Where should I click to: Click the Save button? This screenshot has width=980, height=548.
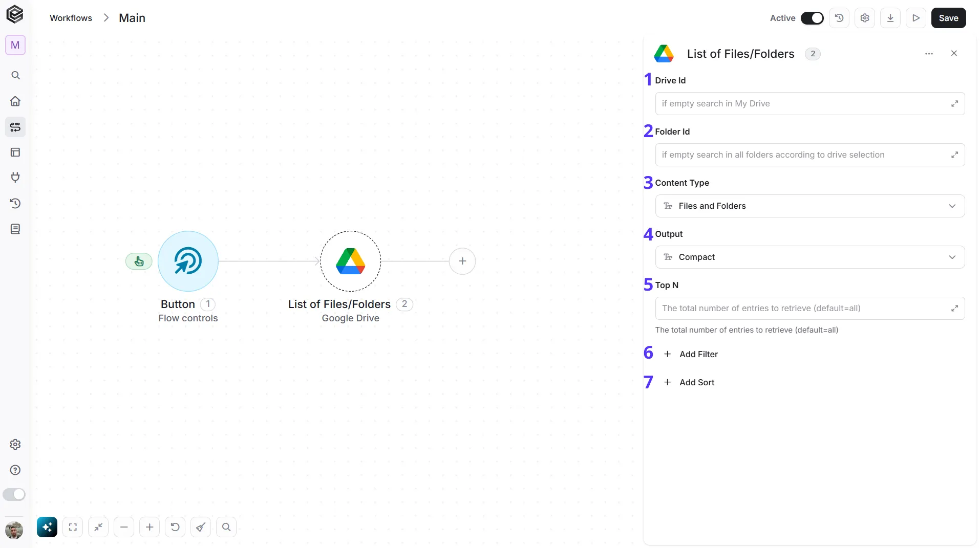click(948, 18)
